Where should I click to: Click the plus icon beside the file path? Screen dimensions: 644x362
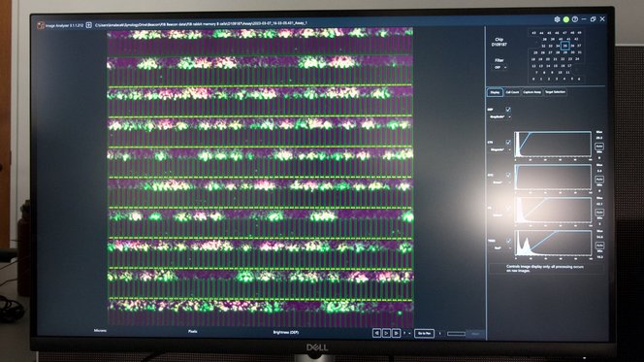pyautogui.click(x=88, y=25)
